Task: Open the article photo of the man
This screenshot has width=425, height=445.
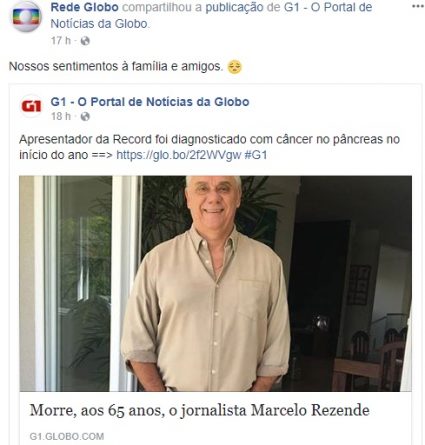Action: (x=215, y=284)
